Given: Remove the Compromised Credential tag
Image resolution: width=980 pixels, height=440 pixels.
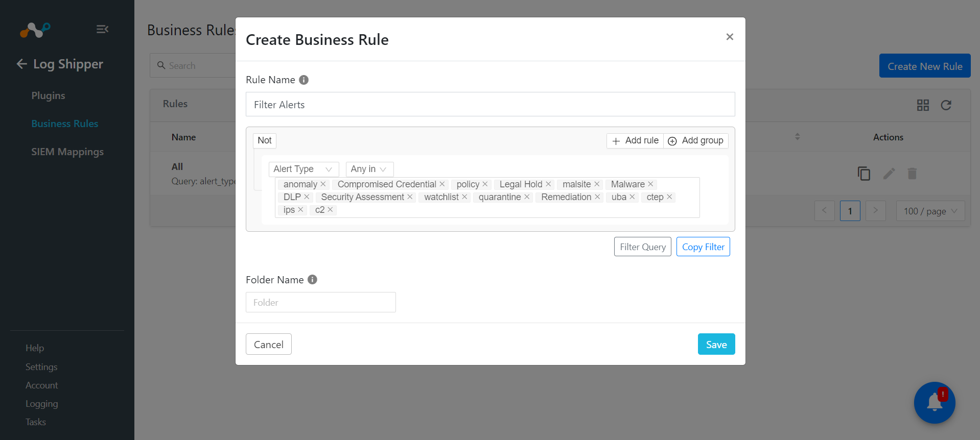Looking at the screenshot, I should pos(442,184).
